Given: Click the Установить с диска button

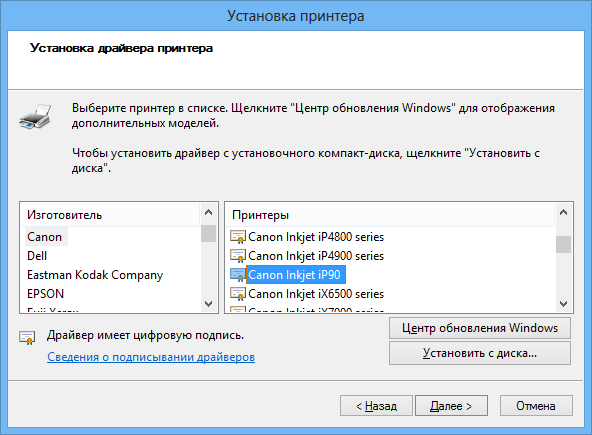Looking at the screenshot, I should pyautogui.click(x=480, y=353).
